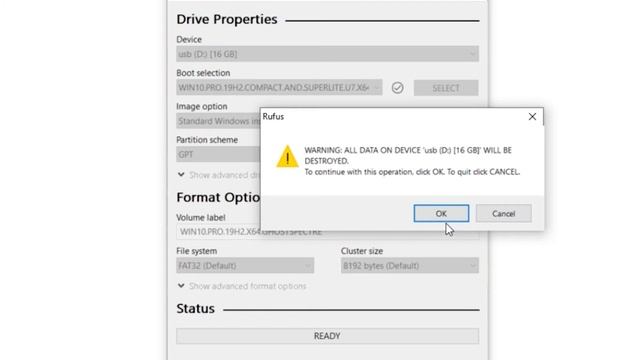Cancel the data destruction warning
The height and width of the screenshot is (360, 640).
pyautogui.click(x=504, y=213)
